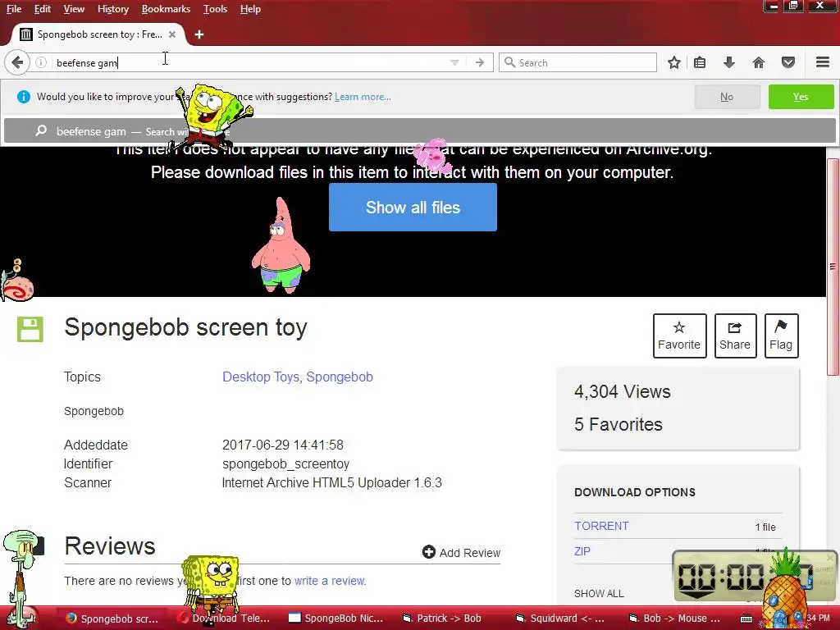Viewport: 840px width, 630px height.
Task: Switch to Squidward <- taskbar item
Action: point(560,619)
